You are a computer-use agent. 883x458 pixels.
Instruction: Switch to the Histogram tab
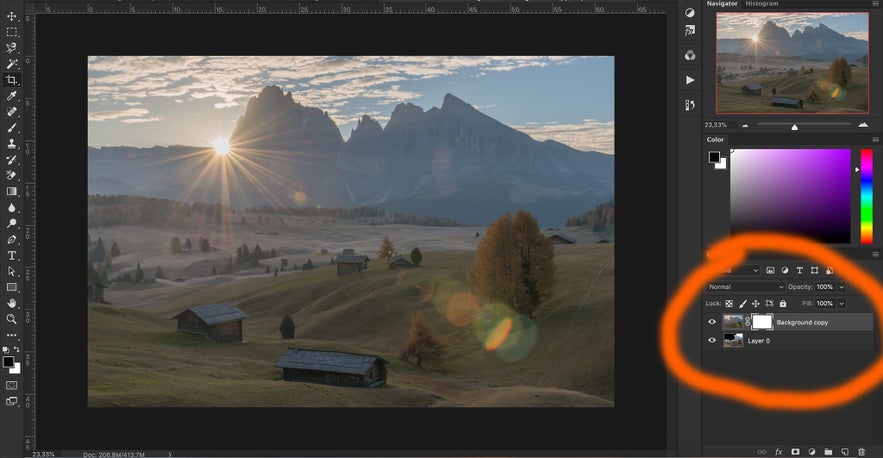pos(761,3)
